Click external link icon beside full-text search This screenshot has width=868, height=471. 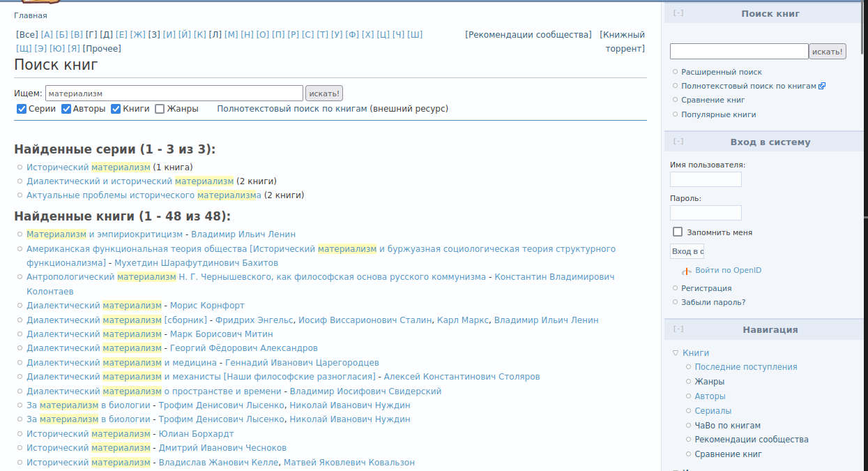coord(822,87)
